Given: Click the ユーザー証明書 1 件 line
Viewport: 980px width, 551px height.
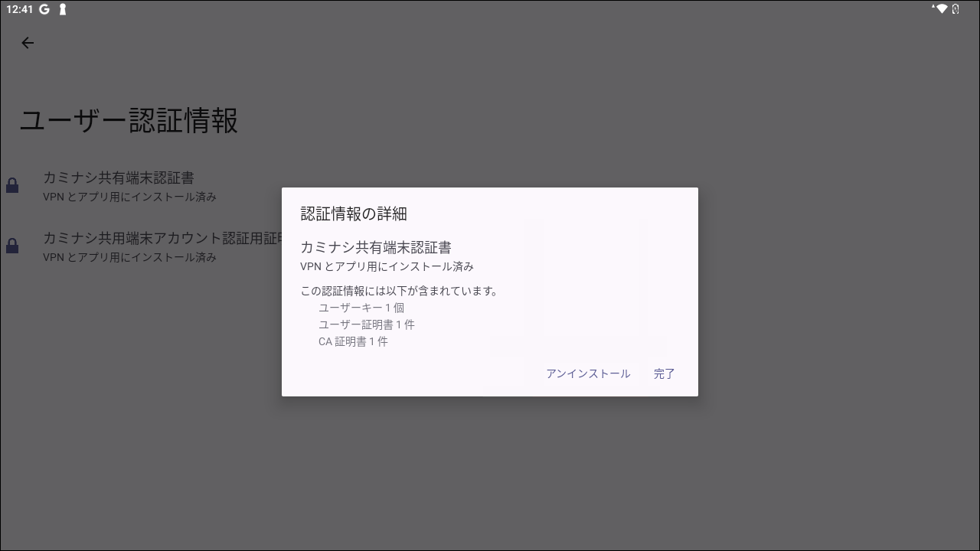Looking at the screenshot, I should click(x=367, y=324).
